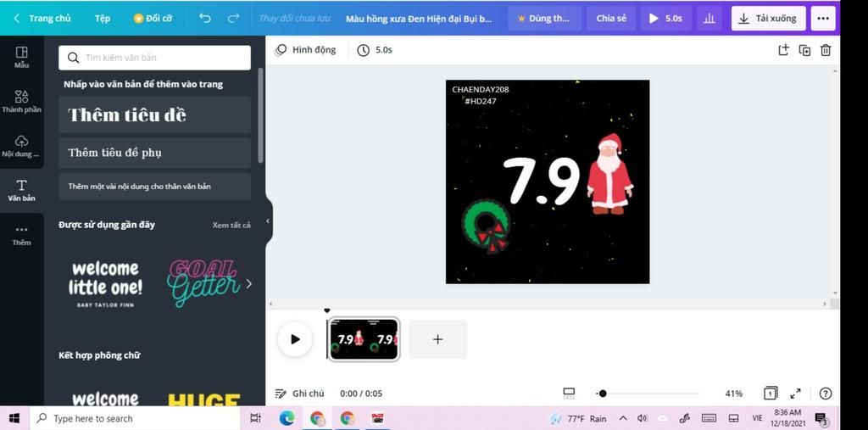Select the 7.9 text on the canvas
Viewport: 868px width, 430px height.
point(541,180)
